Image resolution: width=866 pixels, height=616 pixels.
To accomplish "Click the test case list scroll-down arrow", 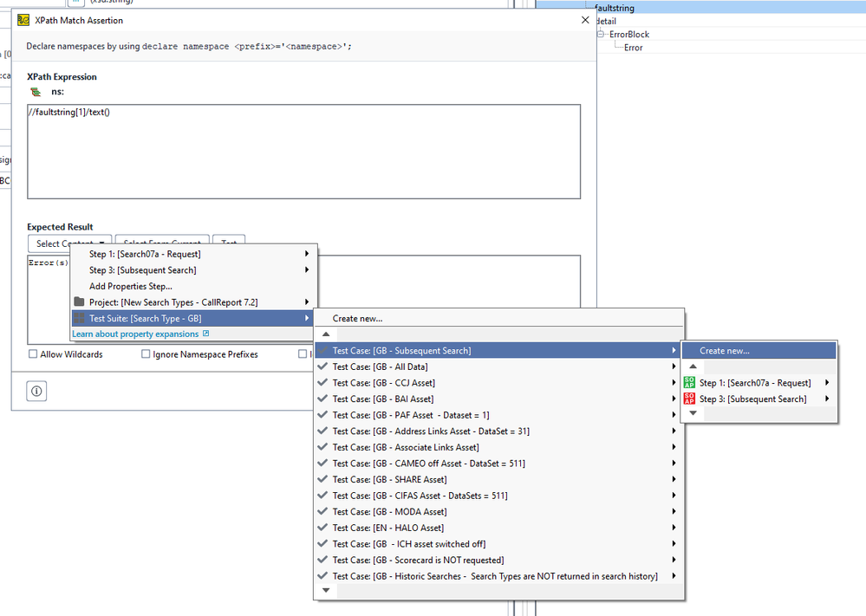I will pyautogui.click(x=326, y=590).
